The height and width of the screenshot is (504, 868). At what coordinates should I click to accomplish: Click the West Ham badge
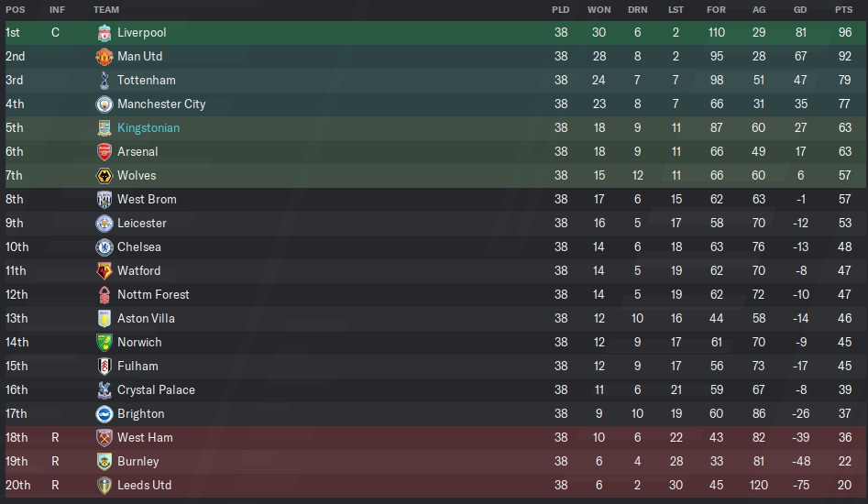pyautogui.click(x=104, y=438)
